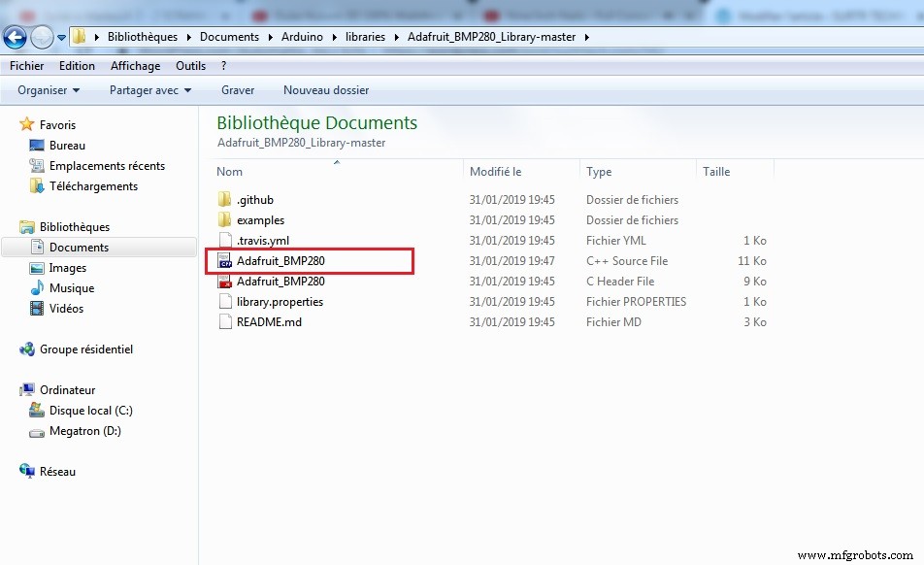Open the Fichier menu
This screenshot has height=565, width=924.
point(27,66)
